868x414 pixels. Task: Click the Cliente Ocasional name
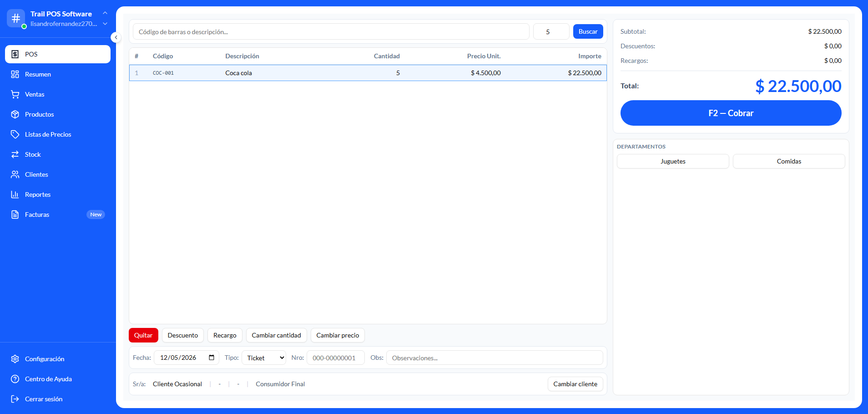(177, 384)
